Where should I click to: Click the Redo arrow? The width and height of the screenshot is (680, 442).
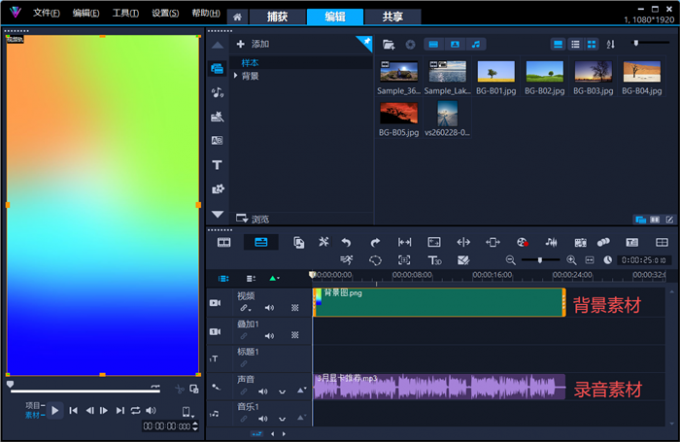click(x=375, y=242)
